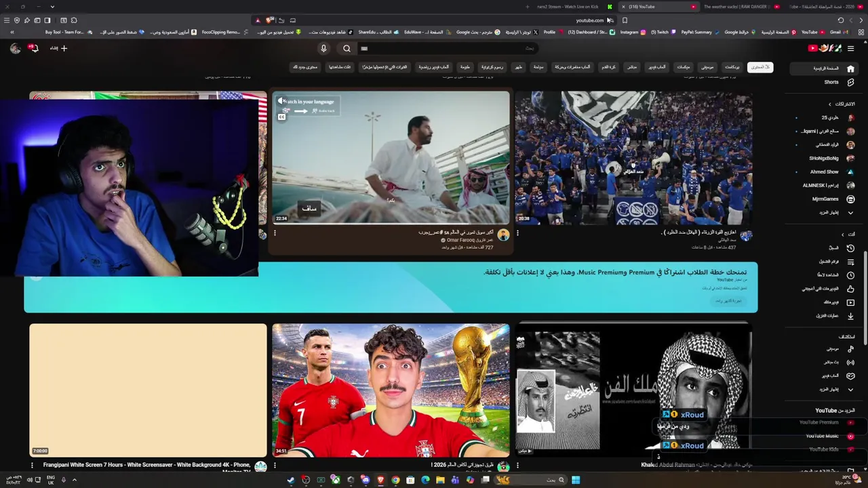This screenshot has height=488, width=868.
Task: Show hidden system tray icons
Action: [75, 480]
